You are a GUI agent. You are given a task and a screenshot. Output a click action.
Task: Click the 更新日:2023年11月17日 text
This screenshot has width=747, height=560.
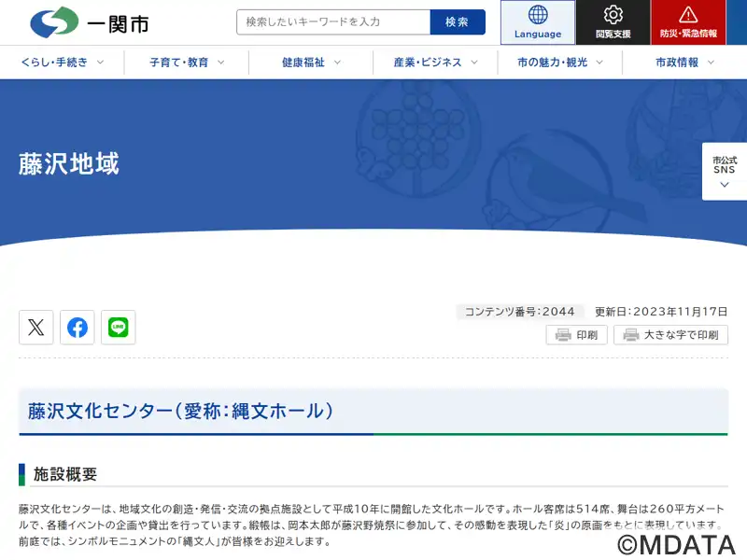661,312
